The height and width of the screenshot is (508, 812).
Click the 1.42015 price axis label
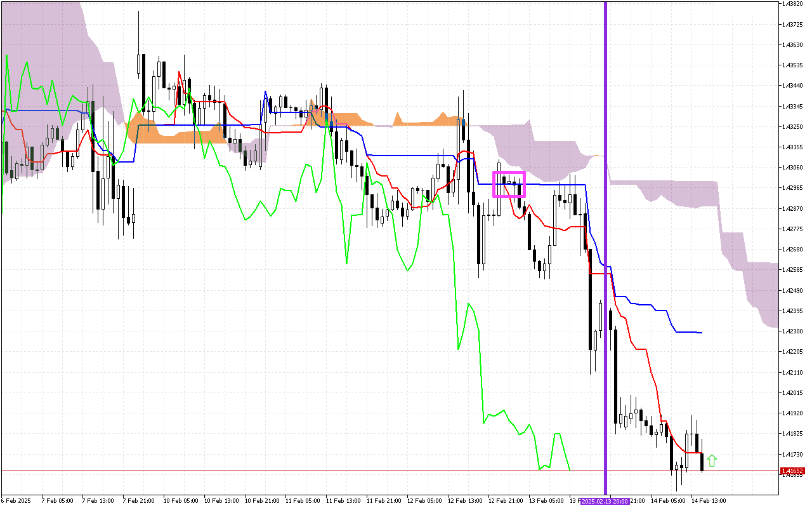click(x=793, y=392)
